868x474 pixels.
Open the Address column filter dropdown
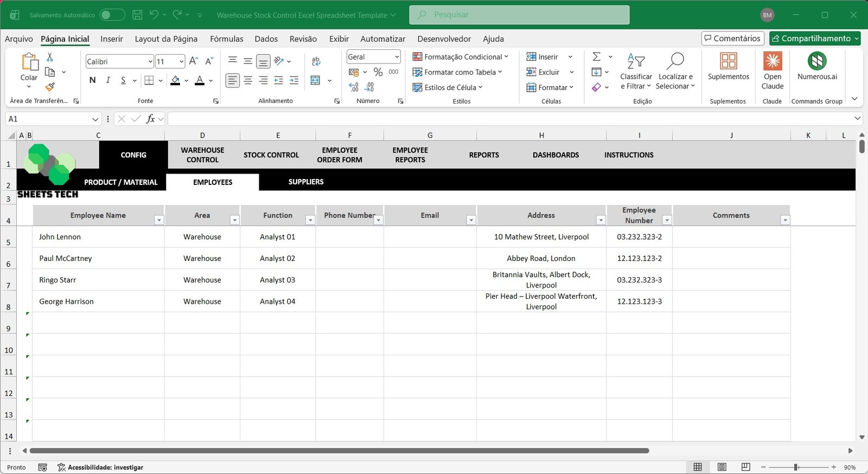point(601,220)
